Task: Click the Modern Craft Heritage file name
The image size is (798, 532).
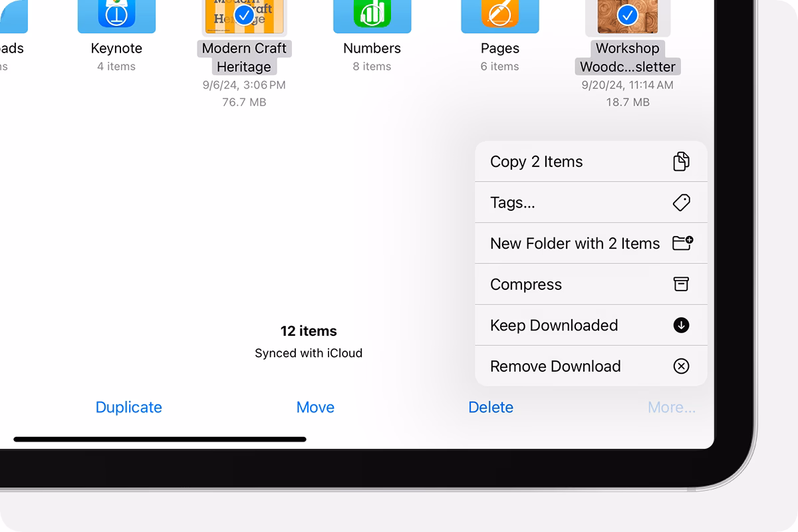Action: [x=244, y=57]
